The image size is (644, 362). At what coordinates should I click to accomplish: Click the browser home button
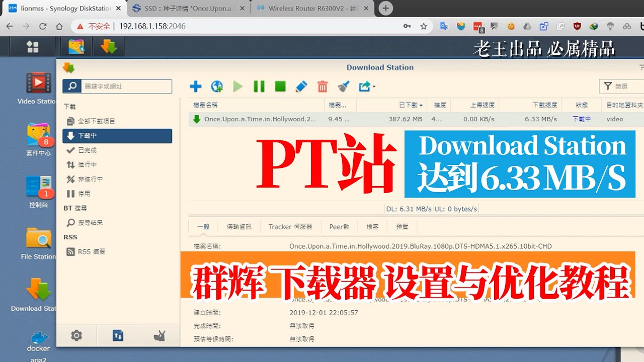click(59, 26)
